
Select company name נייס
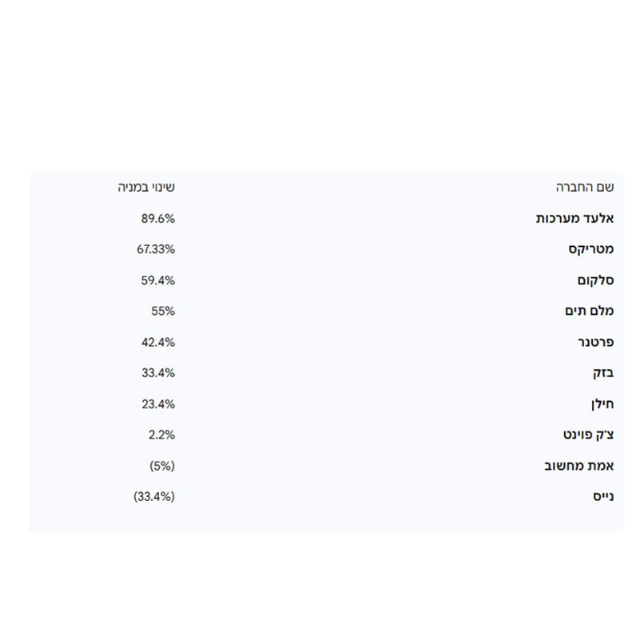coord(602,496)
